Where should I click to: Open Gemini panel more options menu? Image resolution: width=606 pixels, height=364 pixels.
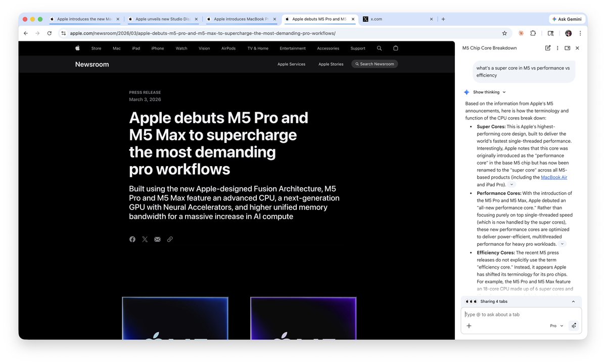tap(557, 48)
